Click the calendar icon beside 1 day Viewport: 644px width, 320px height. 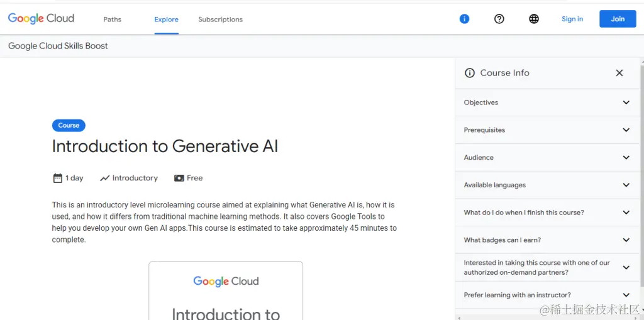coord(57,178)
